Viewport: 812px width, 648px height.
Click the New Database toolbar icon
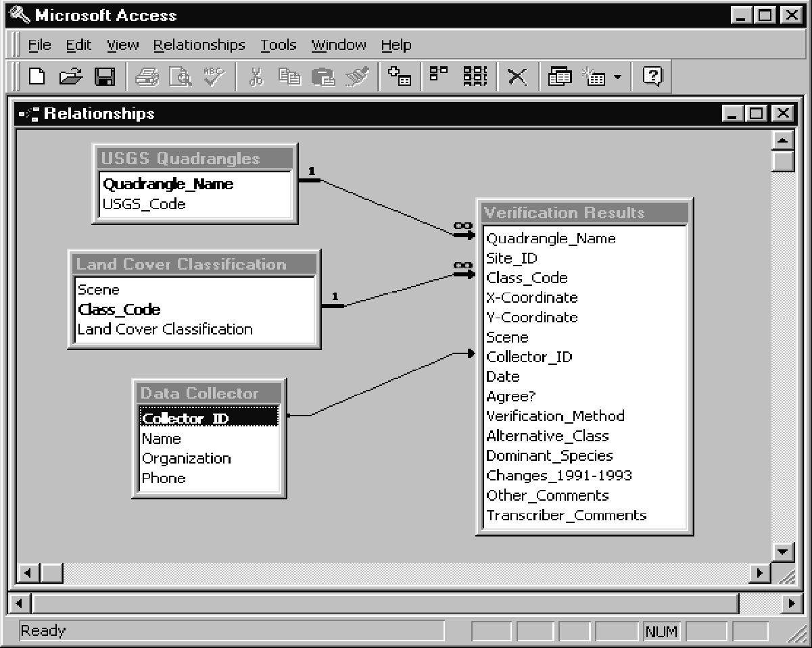(x=38, y=78)
